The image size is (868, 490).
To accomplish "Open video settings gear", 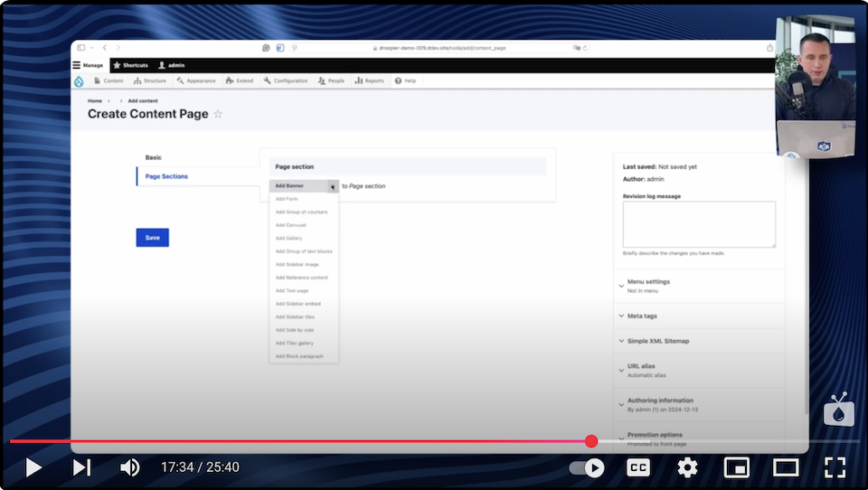I will (687, 468).
